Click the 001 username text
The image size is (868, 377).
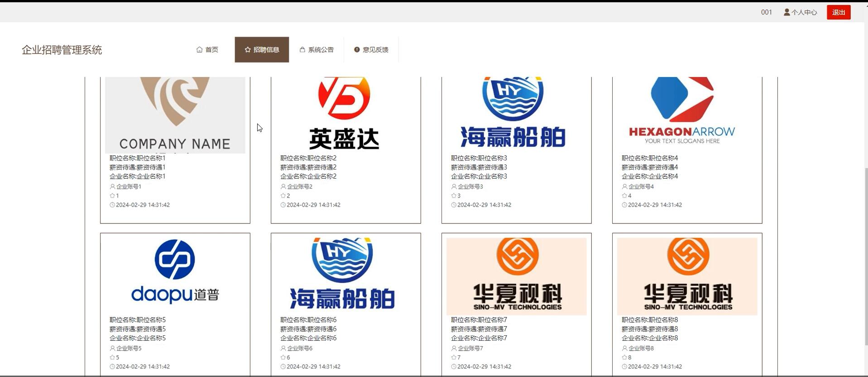coord(767,12)
